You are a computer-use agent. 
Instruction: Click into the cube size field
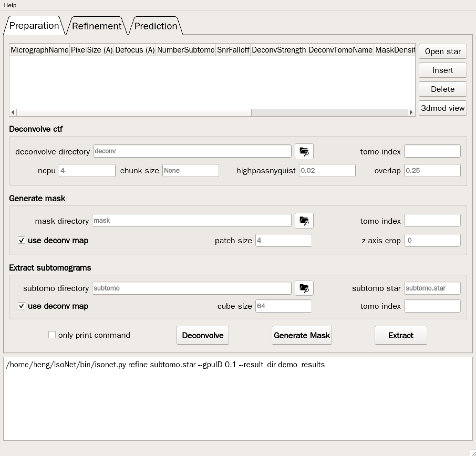(x=283, y=306)
